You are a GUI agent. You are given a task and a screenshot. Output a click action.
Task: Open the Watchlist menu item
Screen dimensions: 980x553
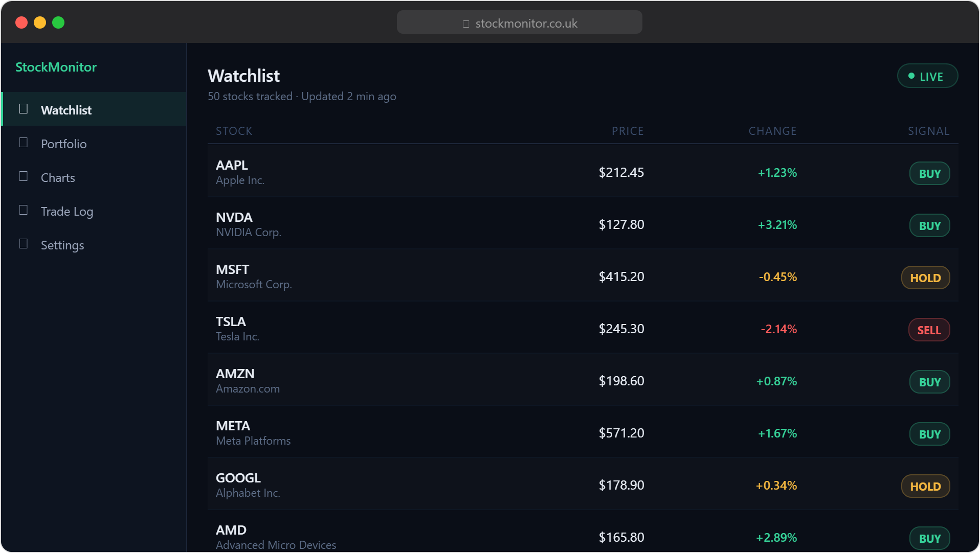click(95, 109)
